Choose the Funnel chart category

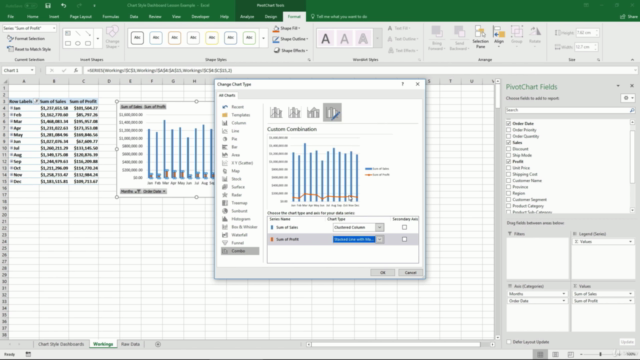tap(239, 243)
